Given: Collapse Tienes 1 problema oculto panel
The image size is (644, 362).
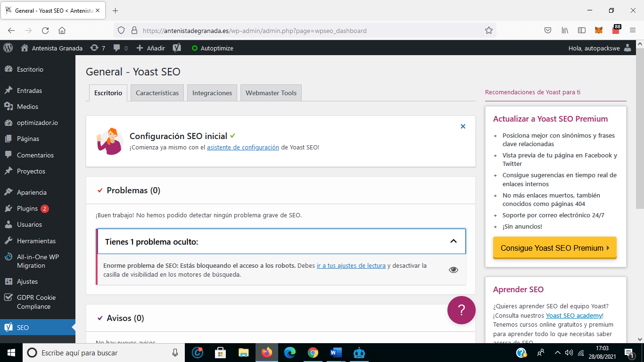Looking at the screenshot, I should pos(281,242).
